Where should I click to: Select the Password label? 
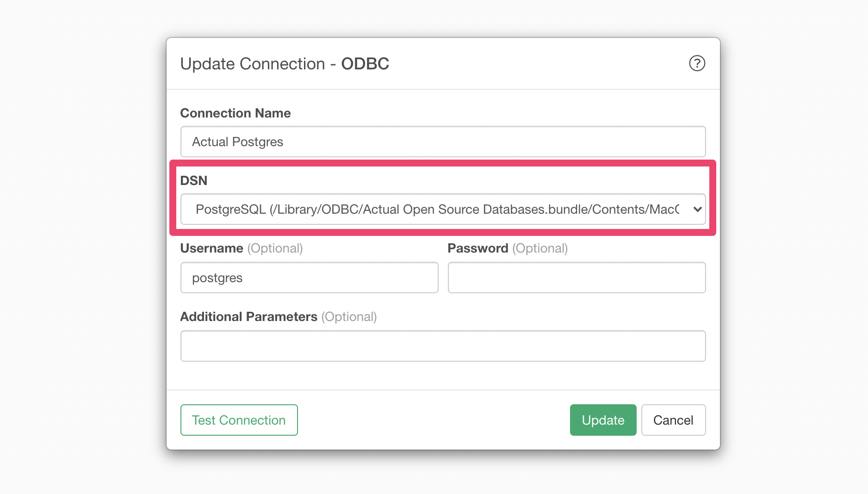[478, 248]
